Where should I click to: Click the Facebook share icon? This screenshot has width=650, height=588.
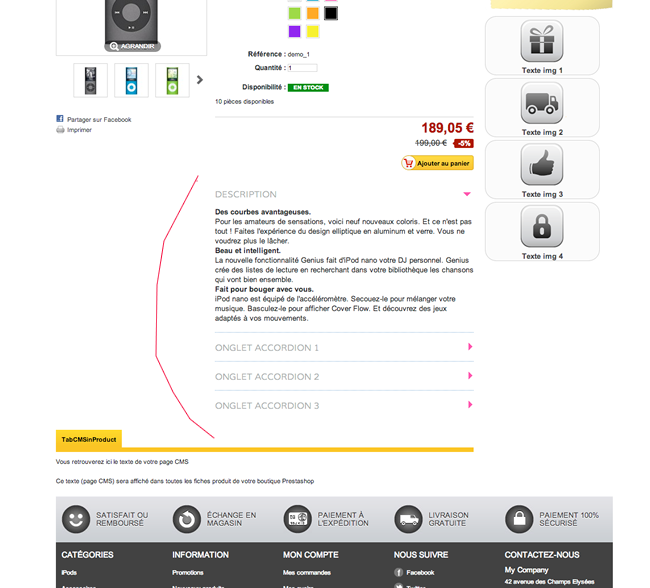[x=60, y=119]
